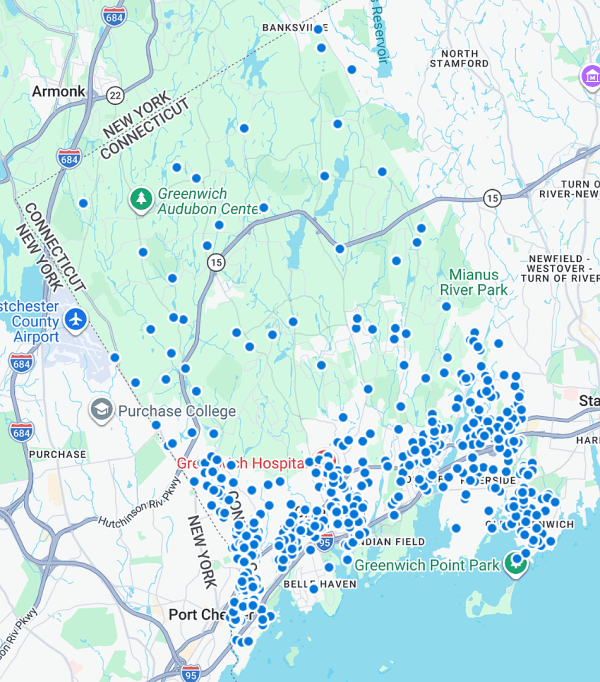600x682 pixels.
Task: Click the I-95 shield below Port Chester
Action: pyautogui.click(x=190, y=673)
